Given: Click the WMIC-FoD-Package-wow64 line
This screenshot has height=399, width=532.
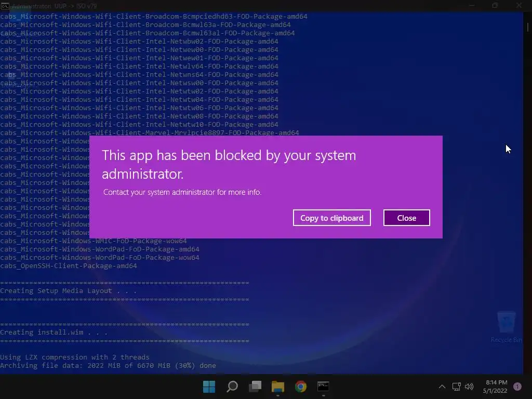Looking at the screenshot, I should pos(94,241).
